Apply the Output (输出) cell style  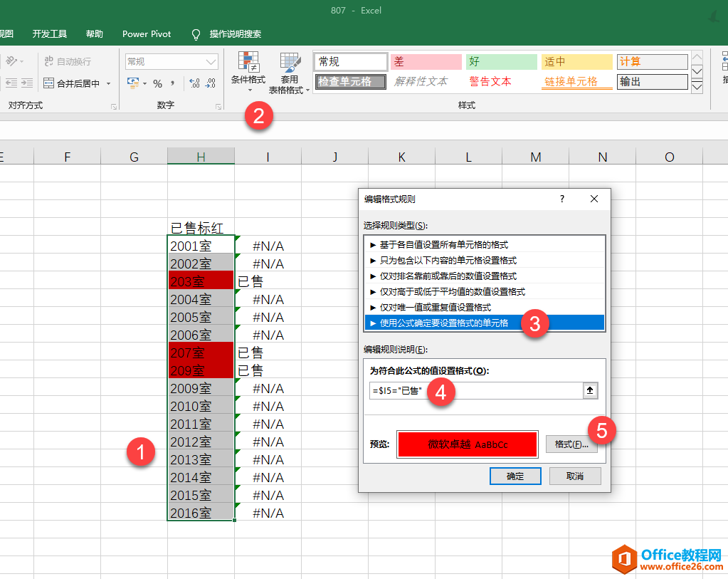point(653,81)
